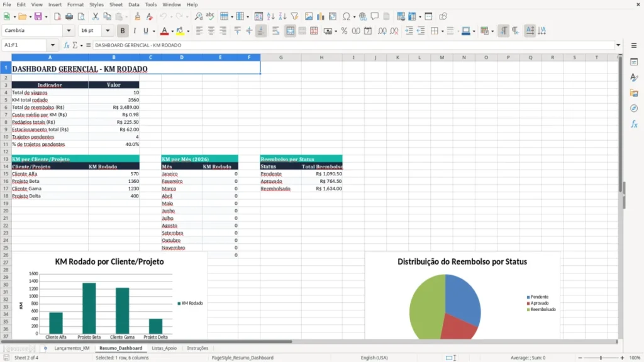Screen dimensions: 644x362
Task: Click the Spelling check icon
Action: (210, 16)
